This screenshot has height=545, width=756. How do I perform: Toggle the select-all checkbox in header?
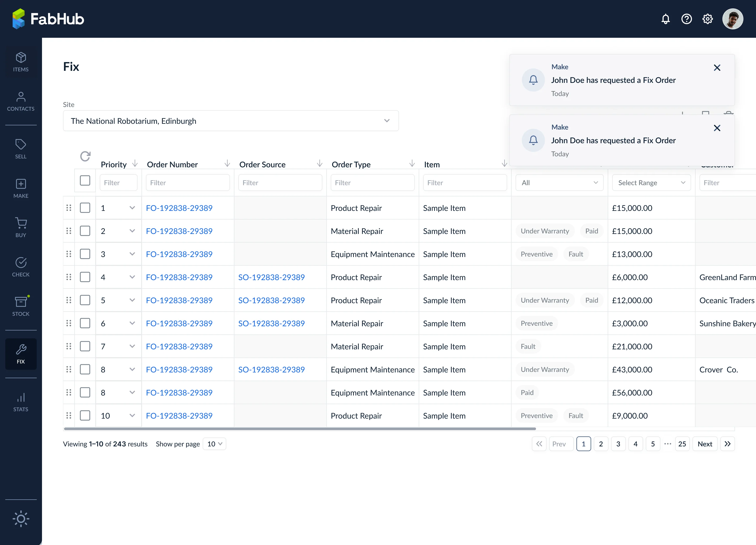pyautogui.click(x=85, y=180)
